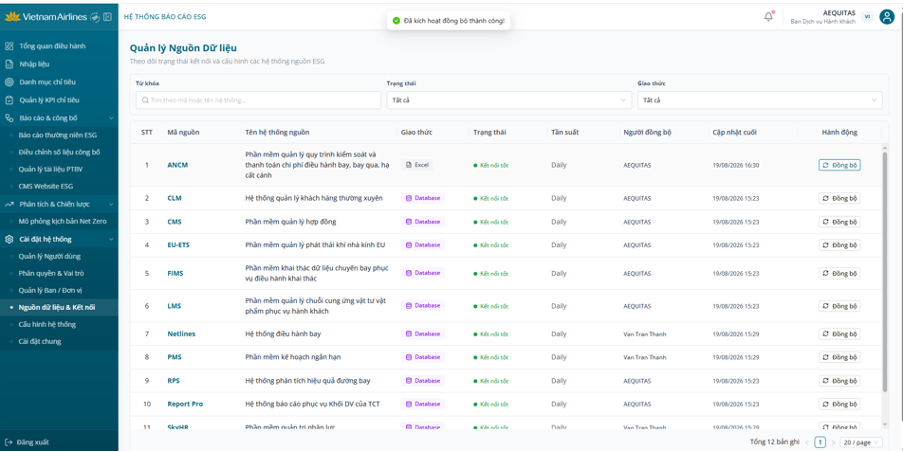Click the Danh mục chỉ tiêu icon
The width and height of the screenshot is (904, 452).
[x=9, y=82]
